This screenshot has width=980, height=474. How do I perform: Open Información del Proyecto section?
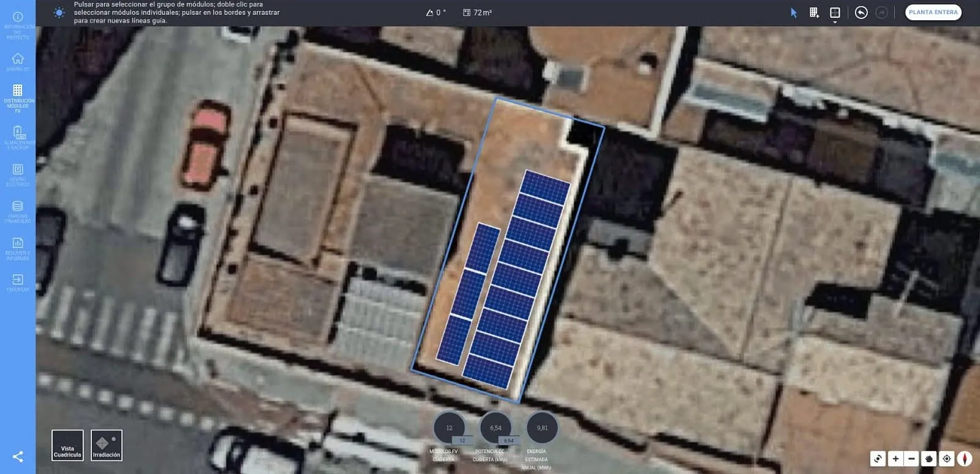click(18, 25)
